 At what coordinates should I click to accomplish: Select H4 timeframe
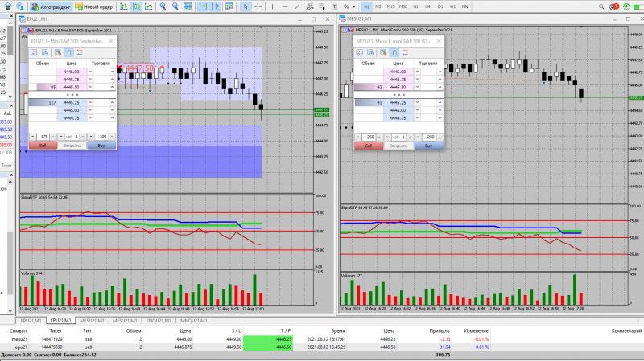tap(427, 6)
